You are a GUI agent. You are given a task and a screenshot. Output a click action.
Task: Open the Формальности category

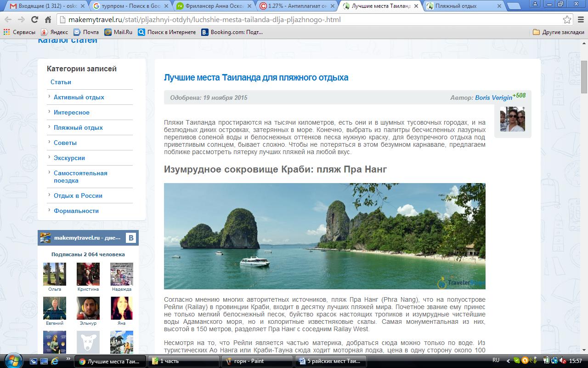pyautogui.click(x=76, y=211)
